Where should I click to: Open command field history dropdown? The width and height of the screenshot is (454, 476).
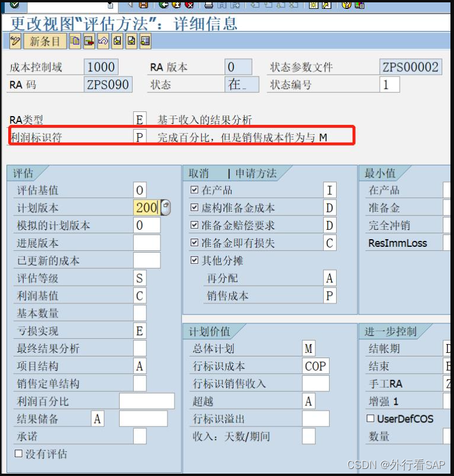click(x=111, y=5)
